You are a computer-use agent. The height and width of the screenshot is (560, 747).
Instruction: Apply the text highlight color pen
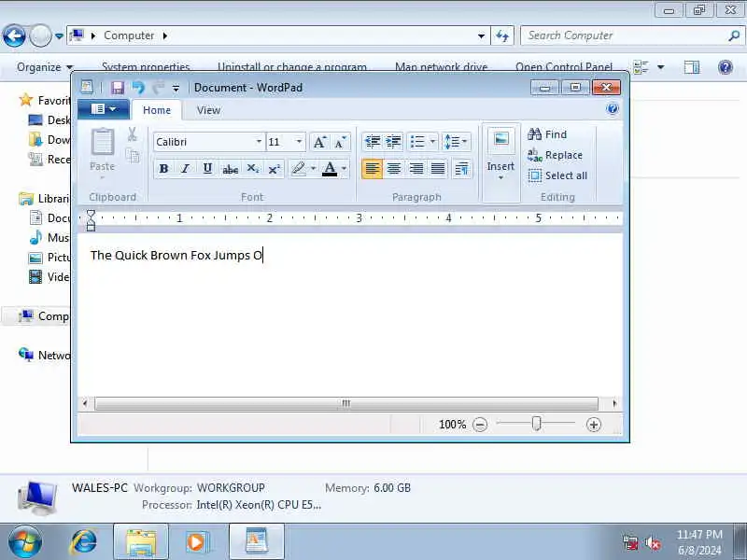point(299,169)
